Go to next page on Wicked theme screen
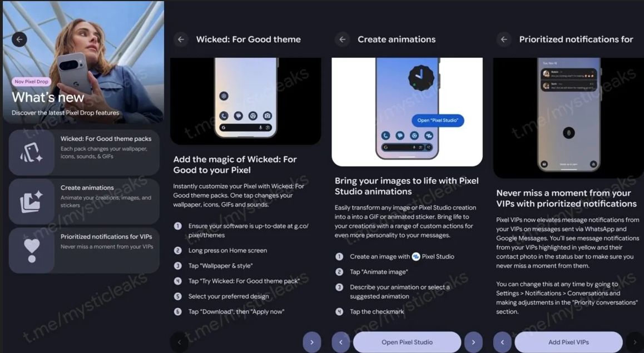The width and height of the screenshot is (644, 353). coord(312,342)
